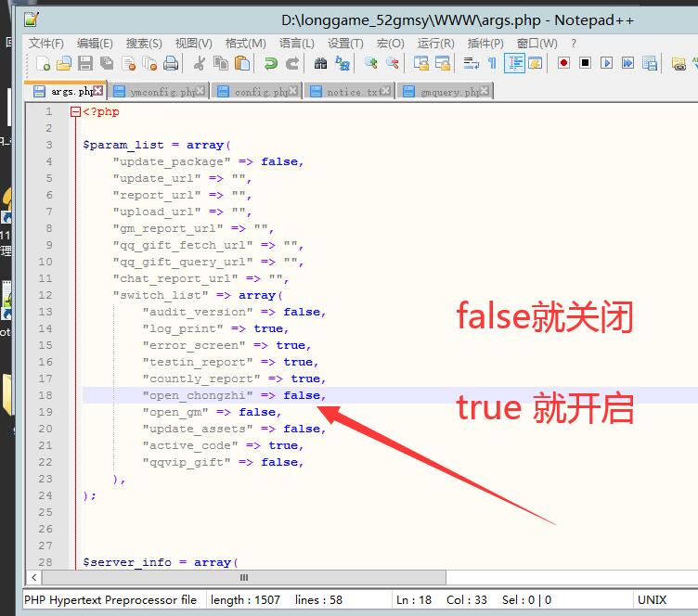Click the UNIX line ending status field
Screen dimensions: 698x616
(x=652, y=600)
